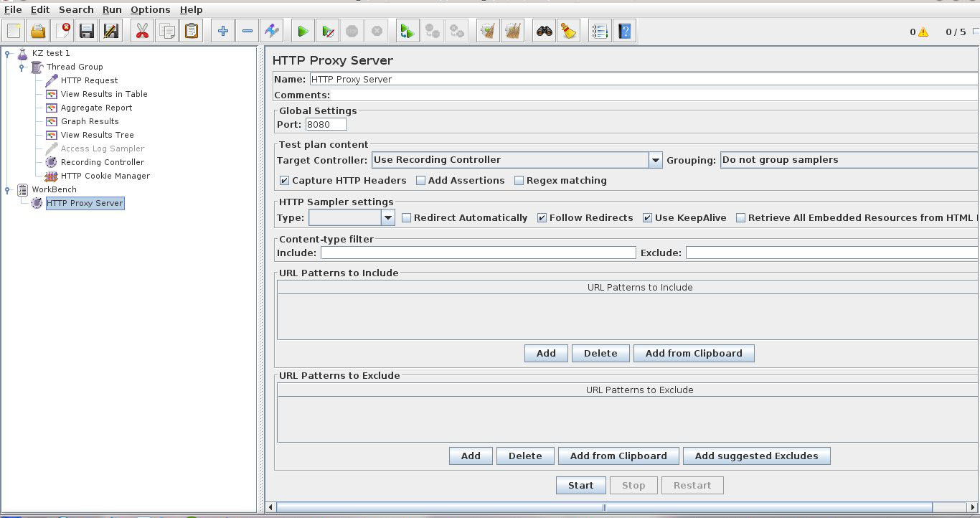Image resolution: width=980 pixels, height=518 pixels.
Task: Open a test plan using the folder icon
Action: pos(38,31)
